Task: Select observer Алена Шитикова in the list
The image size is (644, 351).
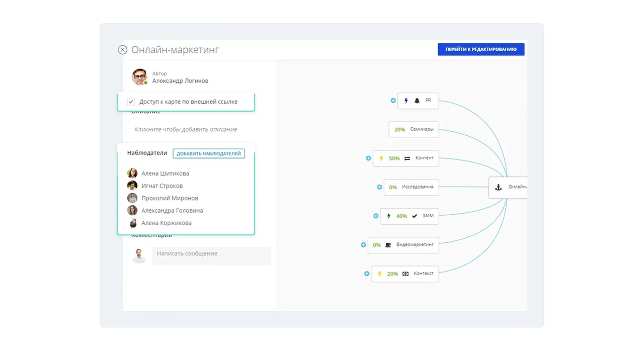Action: 165,173
